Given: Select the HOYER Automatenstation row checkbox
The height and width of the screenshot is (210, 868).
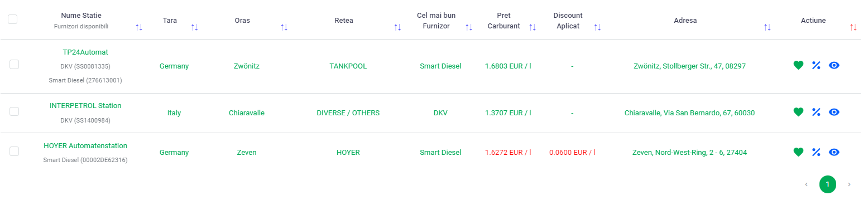Looking at the screenshot, I should [15, 152].
